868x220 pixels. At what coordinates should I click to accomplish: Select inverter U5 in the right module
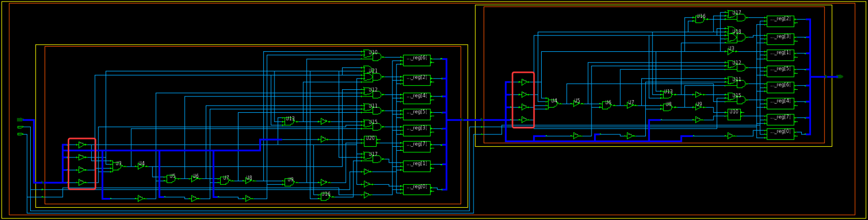[577, 104]
